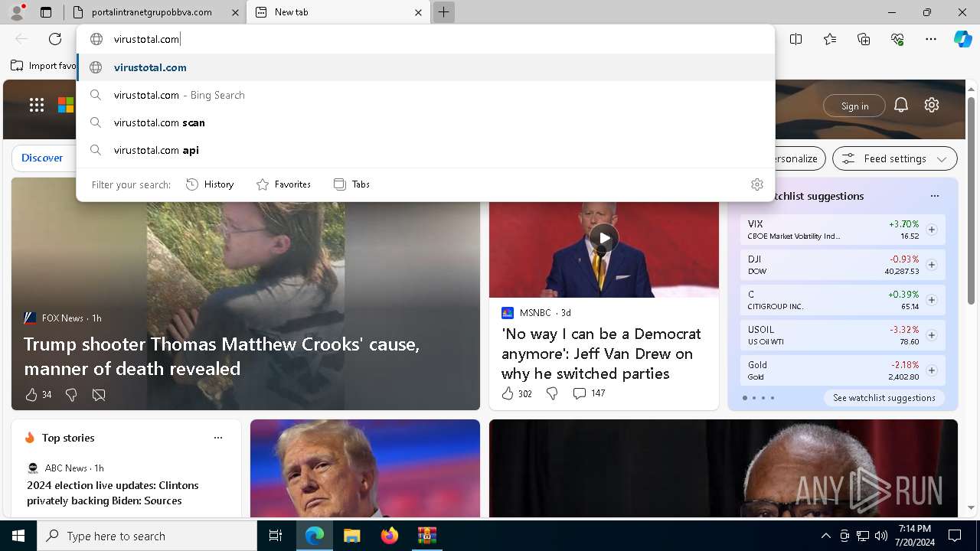Hide the Trump shooter story icon
This screenshot has height=551, width=980.
click(x=99, y=395)
